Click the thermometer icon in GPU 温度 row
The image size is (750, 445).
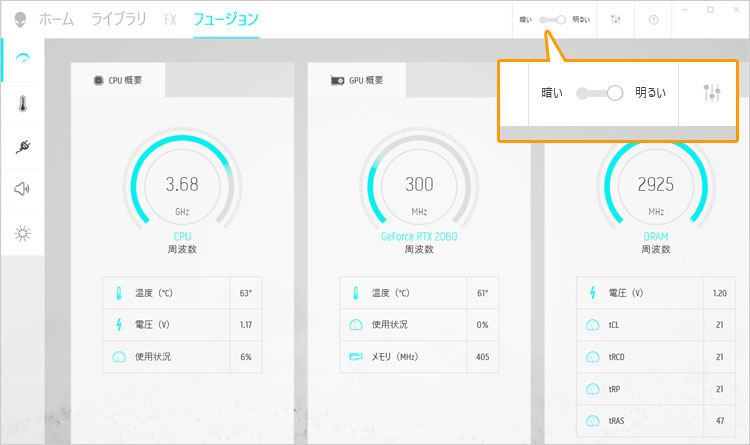355,293
